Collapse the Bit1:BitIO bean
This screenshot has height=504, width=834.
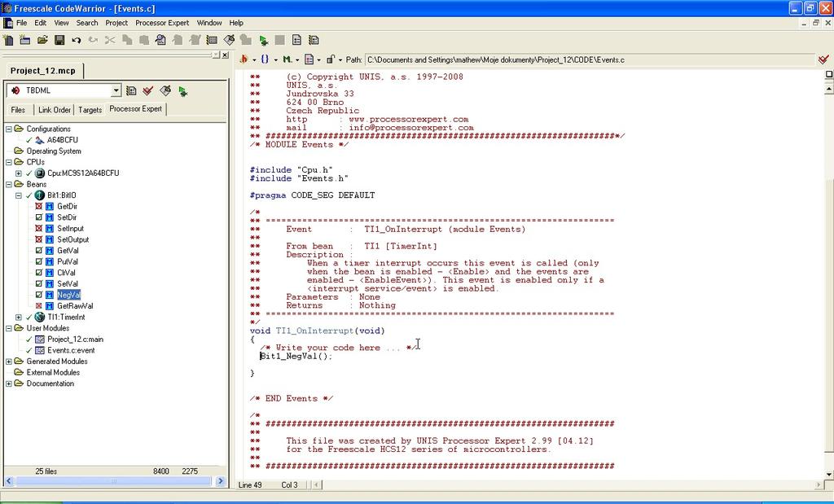19,195
